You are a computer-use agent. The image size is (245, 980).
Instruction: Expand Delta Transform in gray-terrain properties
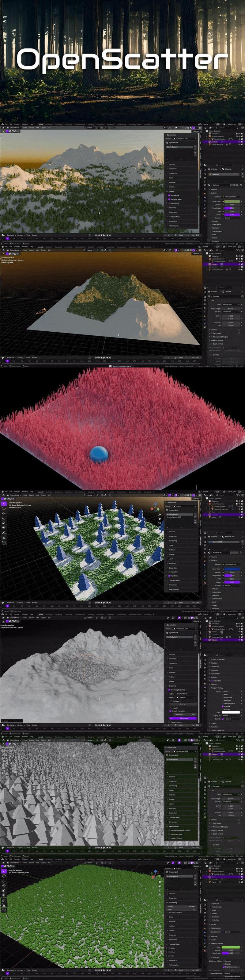[218, 659]
